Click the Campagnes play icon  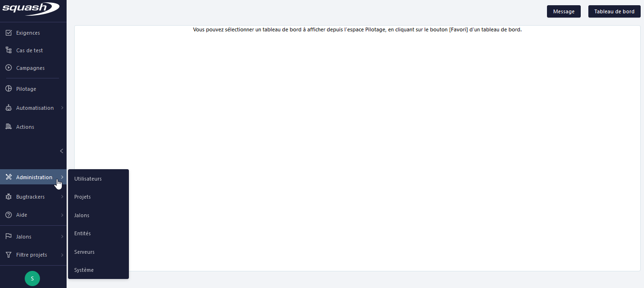coord(9,68)
